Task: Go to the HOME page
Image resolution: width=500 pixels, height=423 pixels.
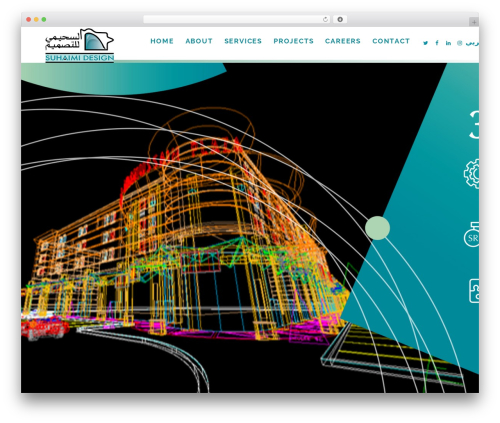Action: [162, 41]
